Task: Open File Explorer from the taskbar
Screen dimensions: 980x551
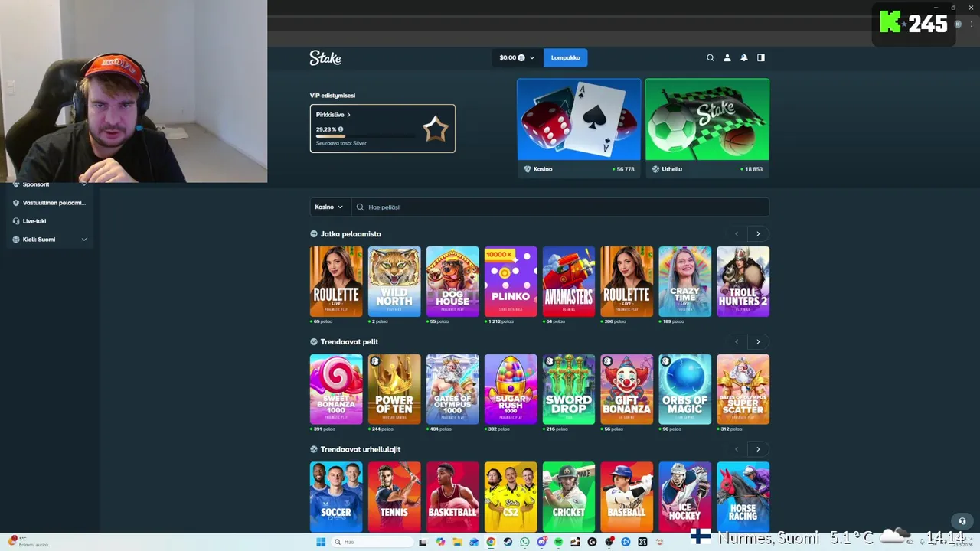Action: [x=457, y=542]
